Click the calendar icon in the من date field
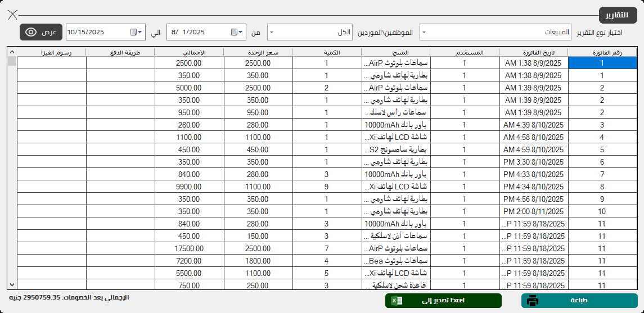The height and width of the screenshot is (313, 644). coord(234,33)
